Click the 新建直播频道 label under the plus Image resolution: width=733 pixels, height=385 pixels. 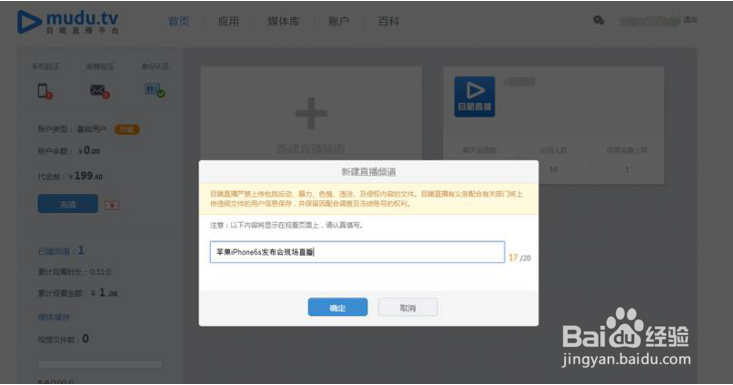(x=311, y=149)
